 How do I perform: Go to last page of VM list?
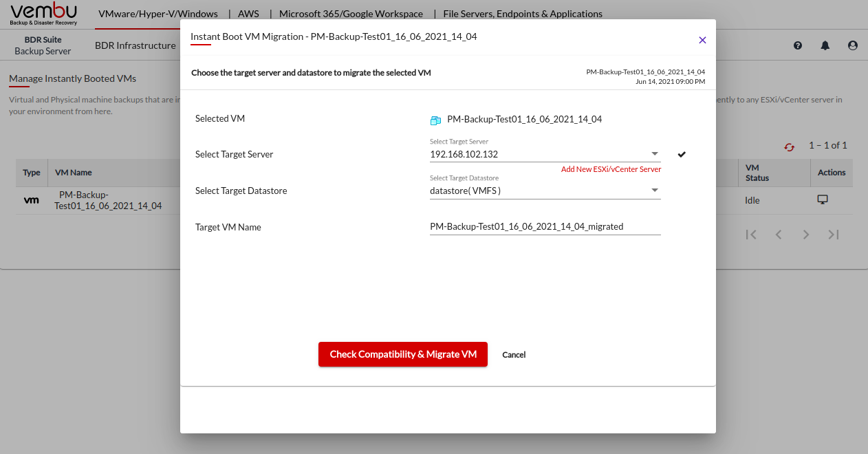point(834,235)
